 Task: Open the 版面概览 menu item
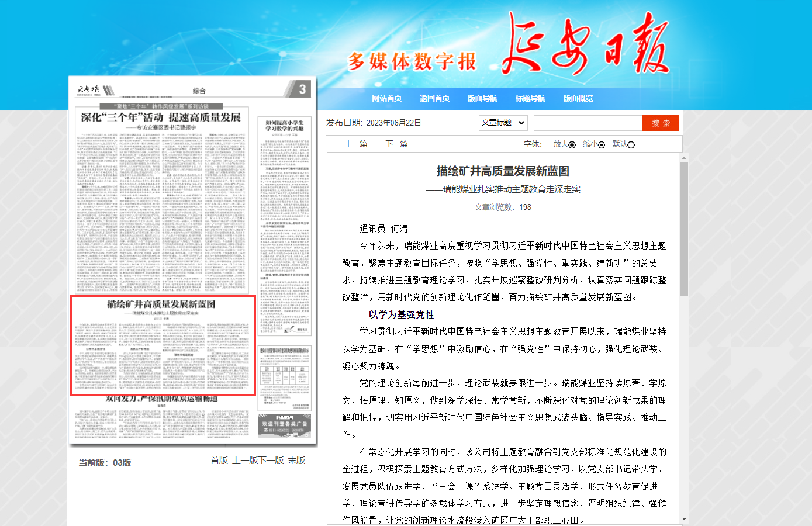tap(578, 98)
